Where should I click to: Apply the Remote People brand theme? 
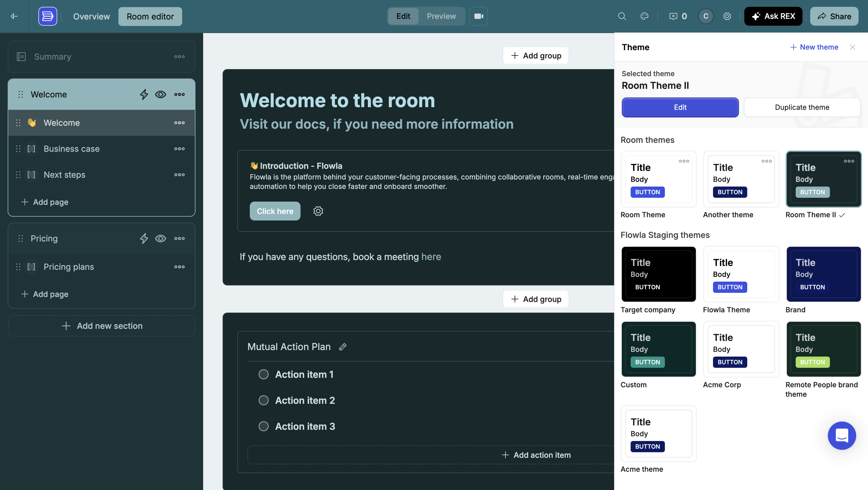point(823,349)
